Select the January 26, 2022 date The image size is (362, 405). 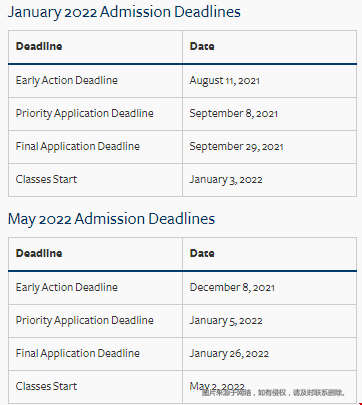click(229, 354)
